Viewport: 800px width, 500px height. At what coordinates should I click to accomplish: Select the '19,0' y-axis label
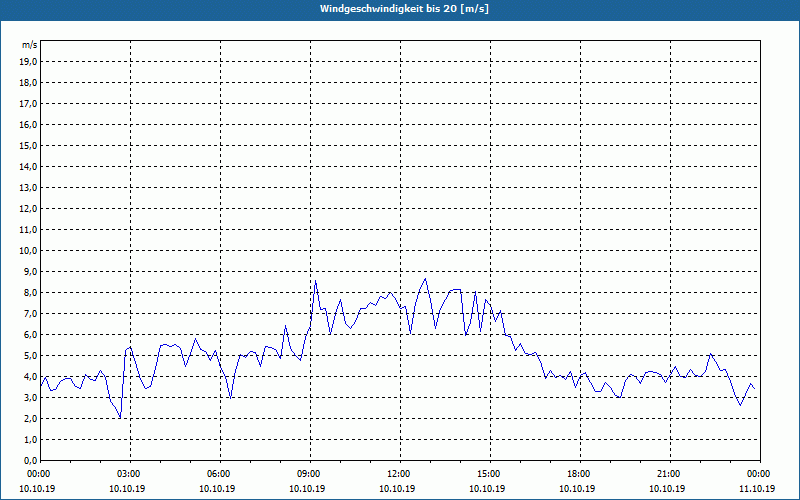click(28, 62)
